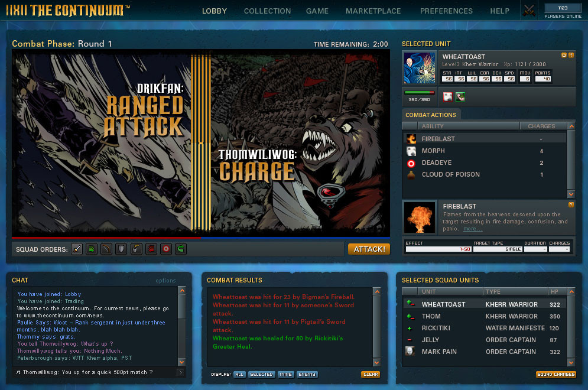This screenshot has width=588, height=390.
Task: Select the Cloud of Poison ability row
Action: tap(485, 174)
